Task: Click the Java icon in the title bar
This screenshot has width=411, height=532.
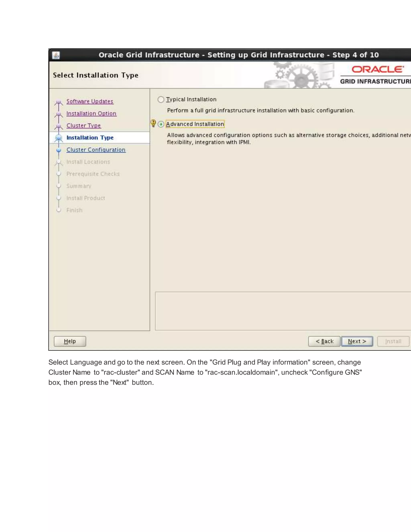Action: coord(56,55)
